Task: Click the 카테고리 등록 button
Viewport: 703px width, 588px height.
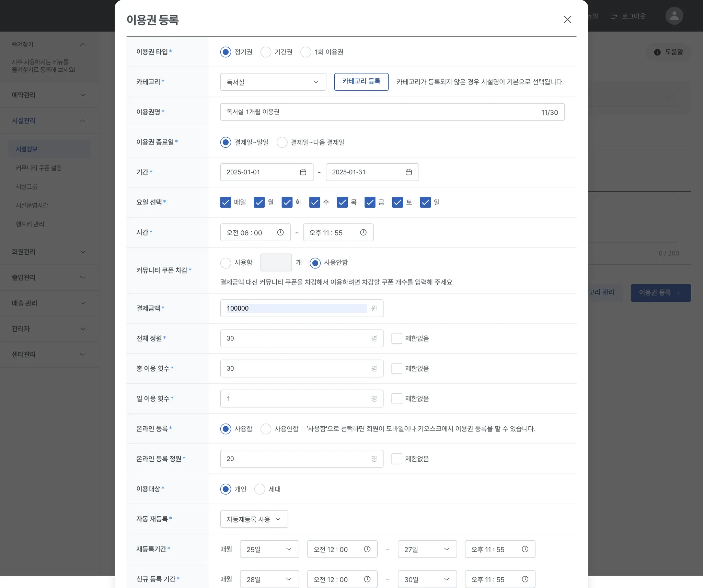Action: click(x=361, y=82)
